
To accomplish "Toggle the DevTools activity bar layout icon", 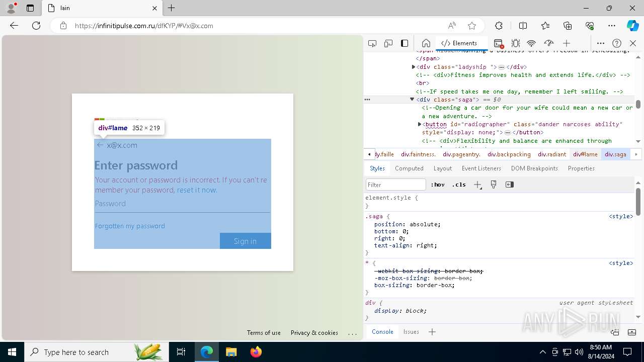I will click(x=405, y=43).
